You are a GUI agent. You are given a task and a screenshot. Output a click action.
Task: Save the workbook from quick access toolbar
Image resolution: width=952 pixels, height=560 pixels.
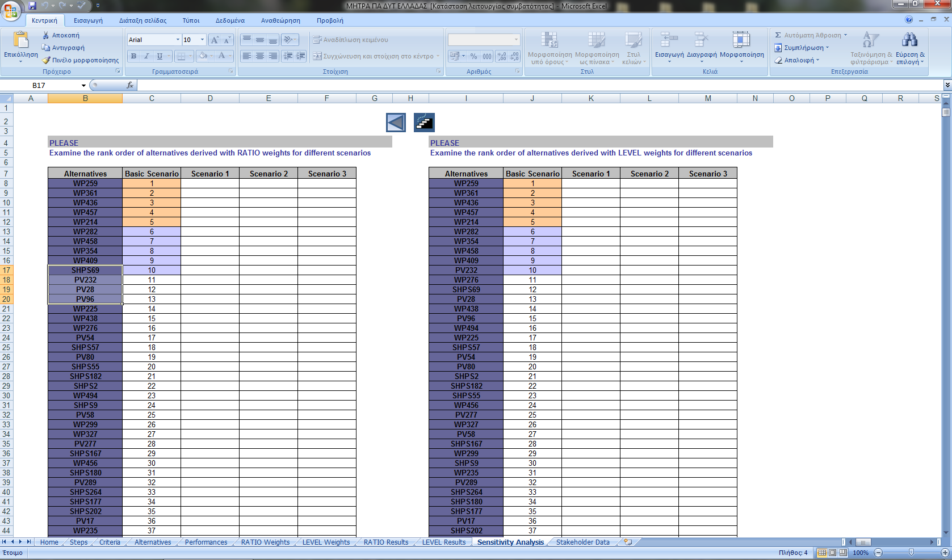pyautogui.click(x=32, y=6)
